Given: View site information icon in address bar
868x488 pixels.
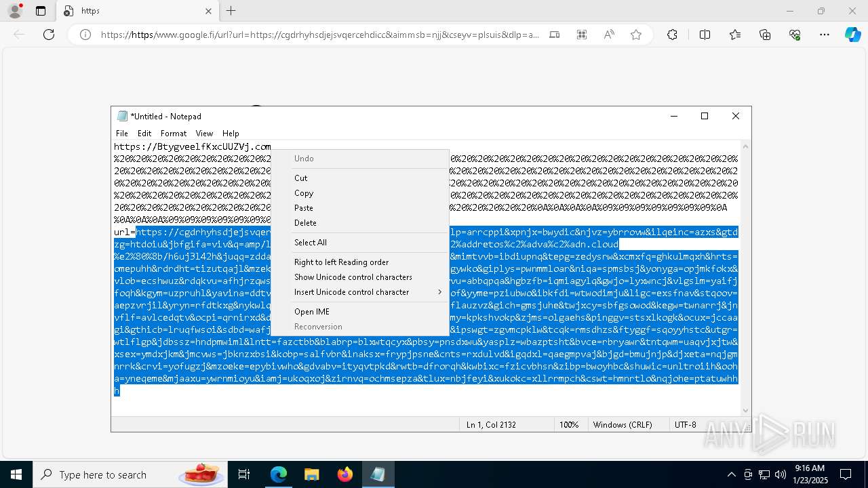Looking at the screenshot, I should pos(85,35).
